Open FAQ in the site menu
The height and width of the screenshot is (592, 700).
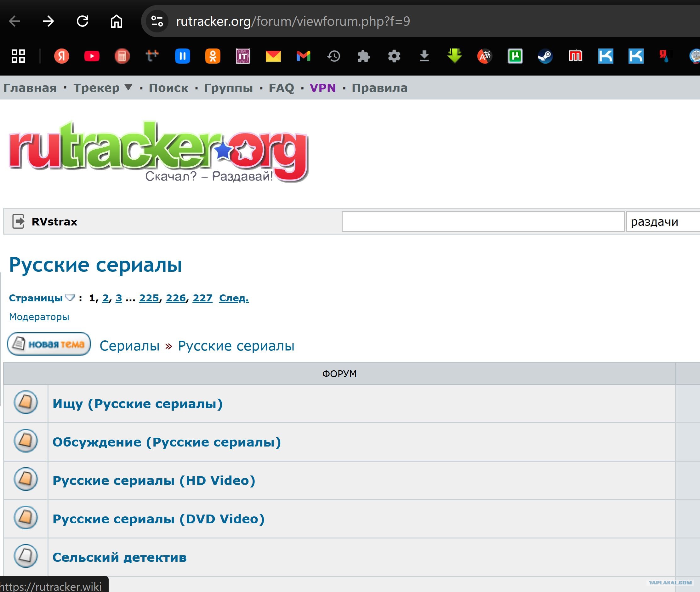281,88
